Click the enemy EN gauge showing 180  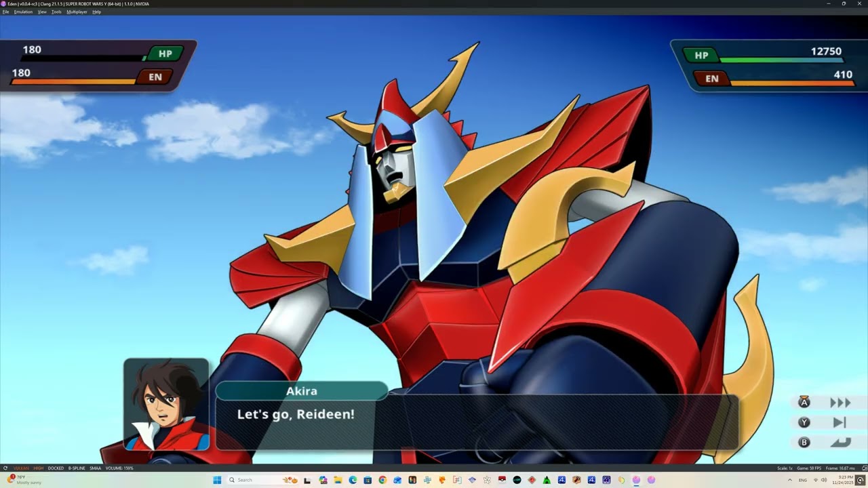[73, 82]
